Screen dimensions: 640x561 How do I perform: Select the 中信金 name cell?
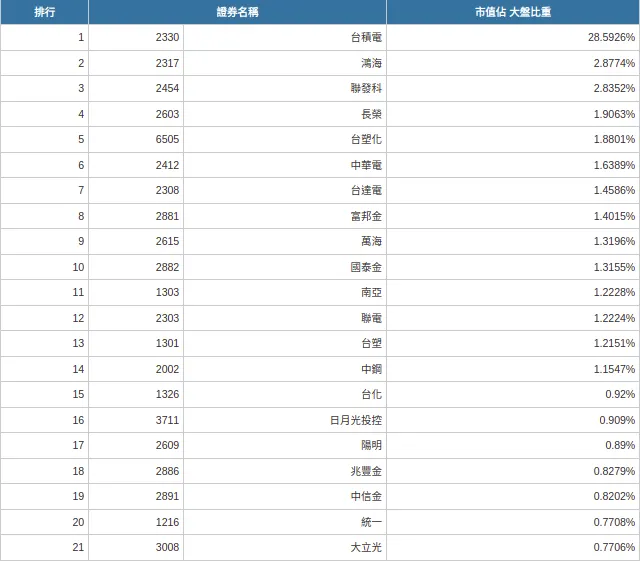[285, 496]
